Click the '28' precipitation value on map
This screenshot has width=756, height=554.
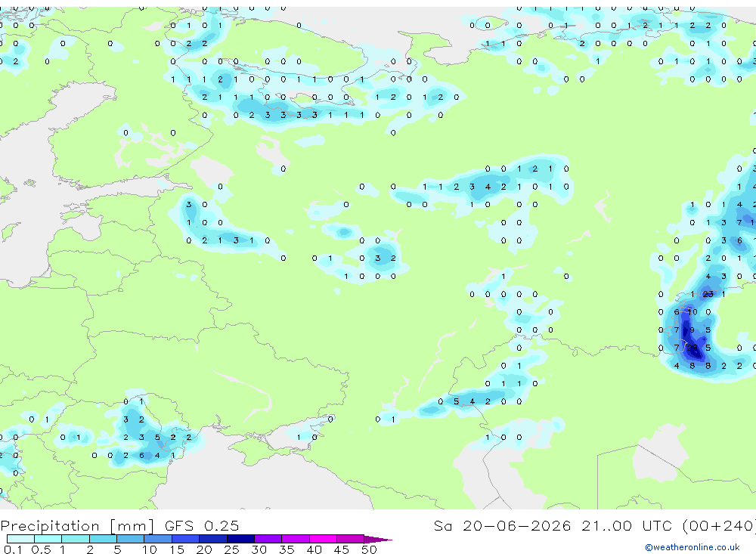692,348
